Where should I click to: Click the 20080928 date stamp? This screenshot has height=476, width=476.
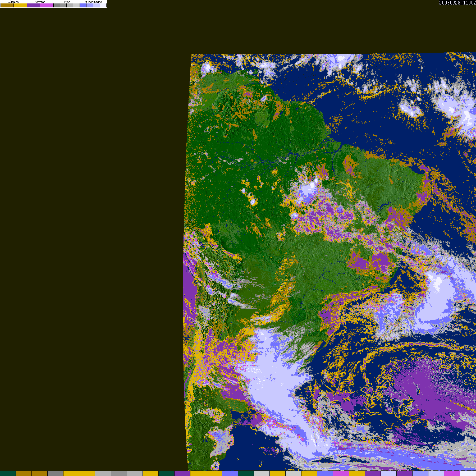[450, 3]
